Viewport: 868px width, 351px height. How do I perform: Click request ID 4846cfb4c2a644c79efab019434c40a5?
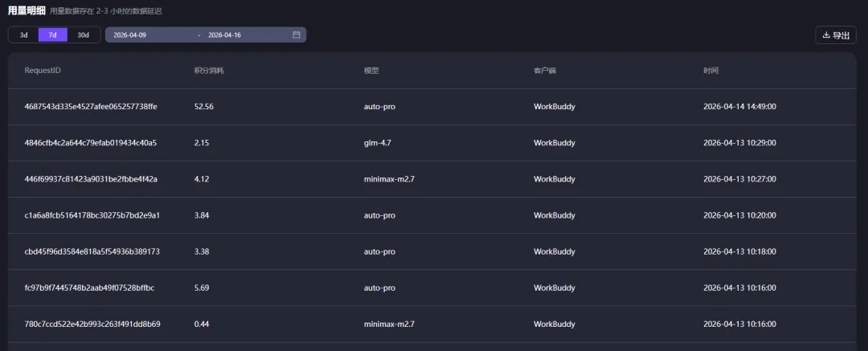91,143
